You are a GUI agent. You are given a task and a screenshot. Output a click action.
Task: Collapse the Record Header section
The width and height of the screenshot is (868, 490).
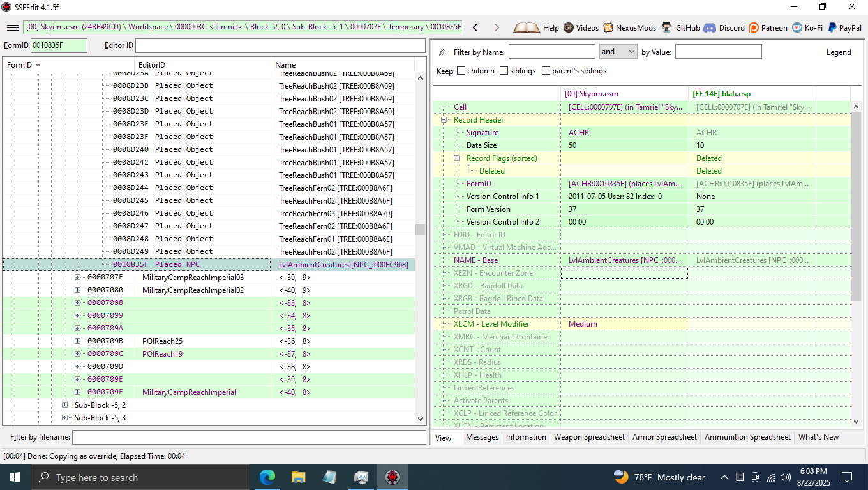click(x=444, y=120)
